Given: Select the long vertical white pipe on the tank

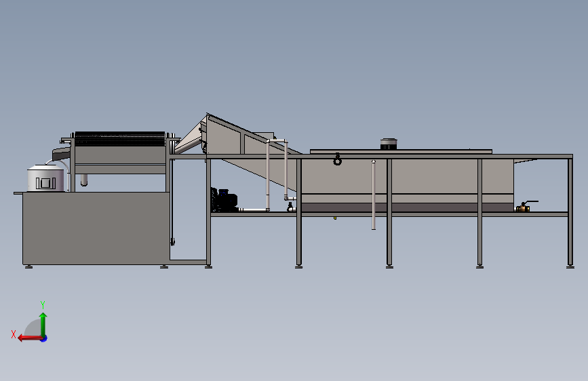Looking at the screenshot, I should [x=374, y=195].
